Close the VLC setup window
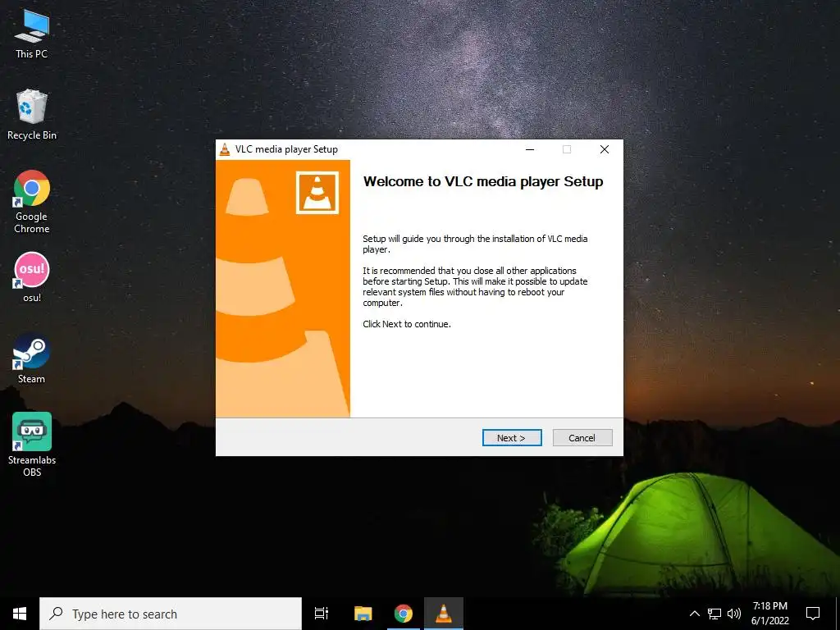Screen dimensions: 840x630 click(605, 149)
